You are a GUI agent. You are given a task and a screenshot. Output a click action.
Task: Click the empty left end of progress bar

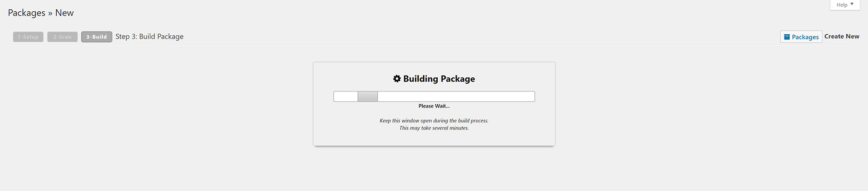(346, 97)
